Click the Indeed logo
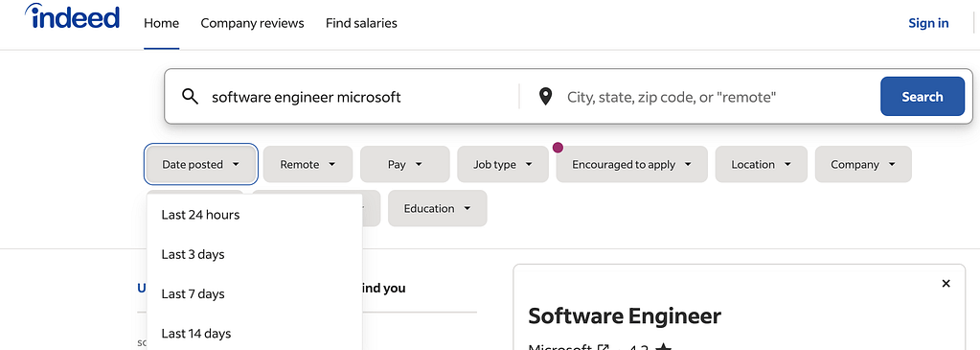The width and height of the screenshot is (980, 350). pyautogui.click(x=72, y=17)
